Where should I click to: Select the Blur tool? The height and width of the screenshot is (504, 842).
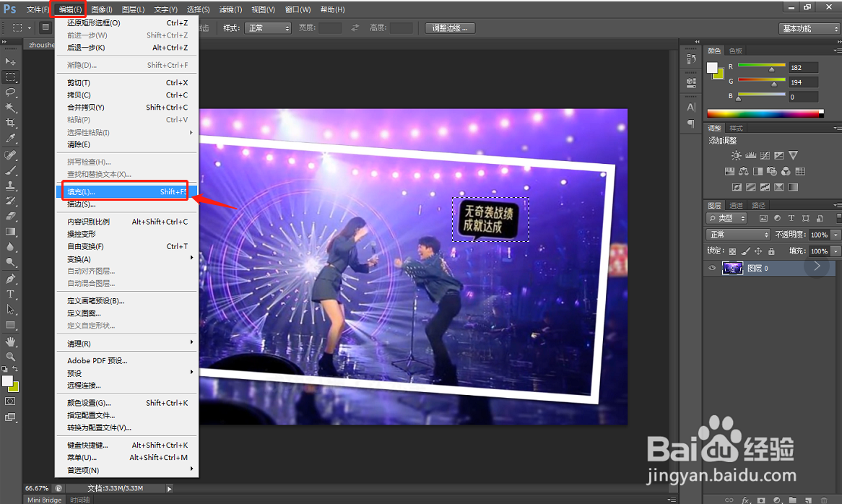tap(10, 247)
